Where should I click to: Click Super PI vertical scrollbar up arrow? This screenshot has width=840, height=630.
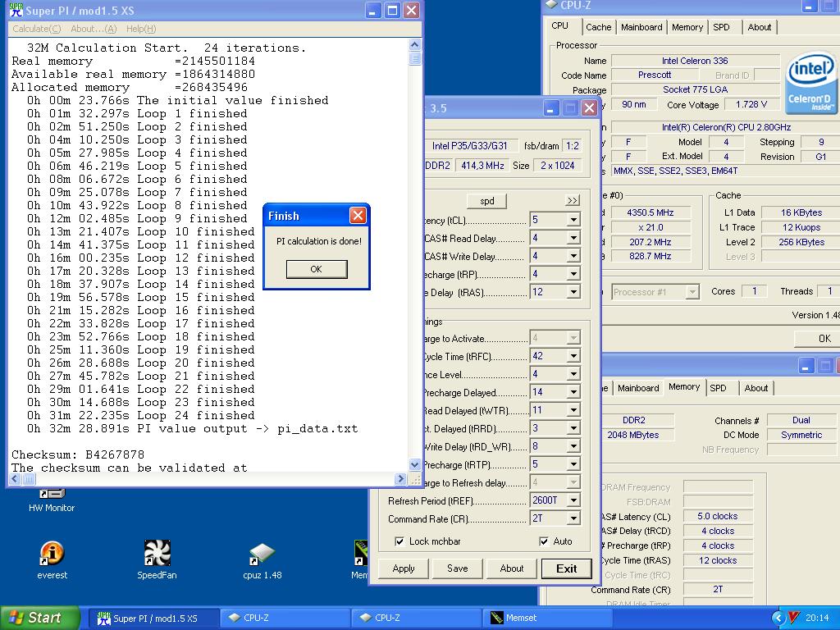point(414,44)
